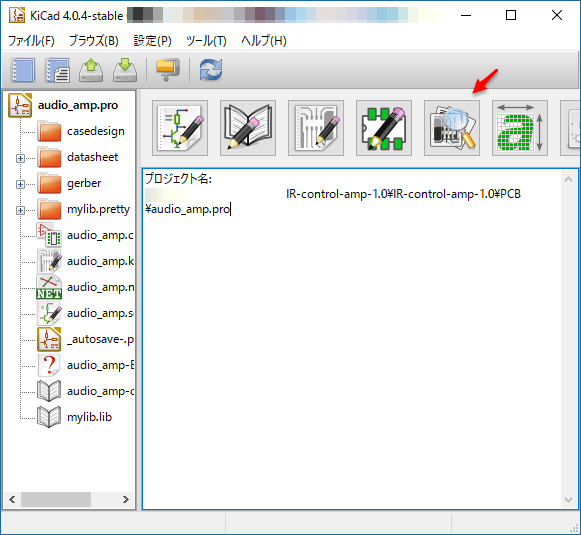Viewport: 581px width, 535px height.
Task: Click the Open project toolbar icon
Action: click(91, 70)
